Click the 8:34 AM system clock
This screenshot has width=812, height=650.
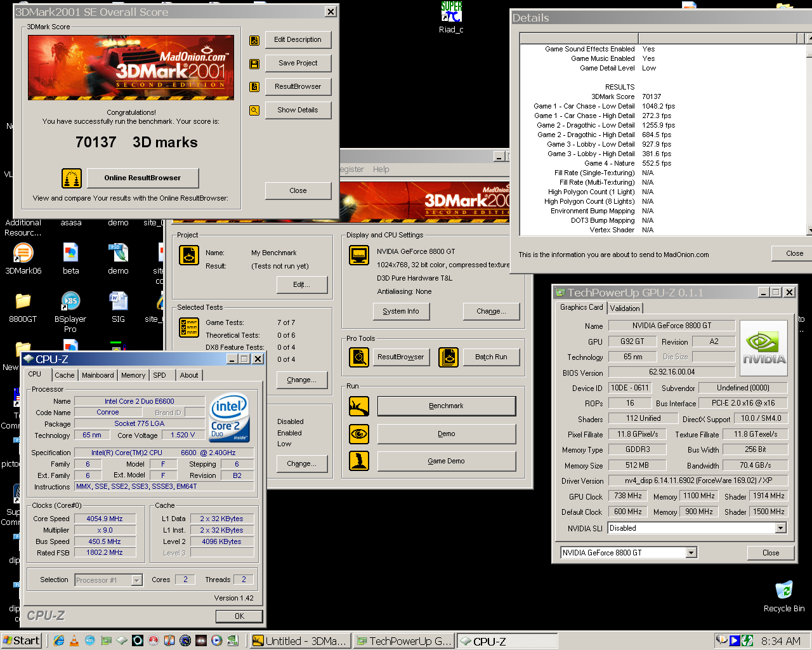[781, 641]
